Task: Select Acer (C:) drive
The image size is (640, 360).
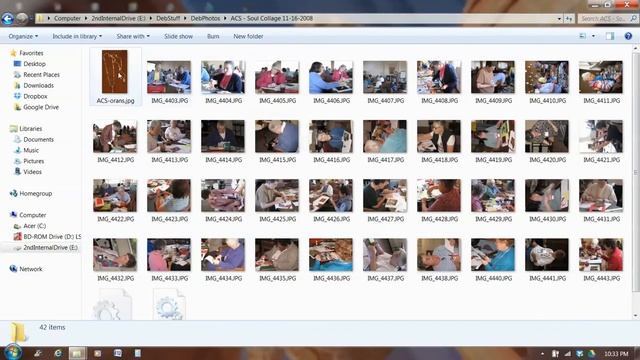Action: click(35, 226)
